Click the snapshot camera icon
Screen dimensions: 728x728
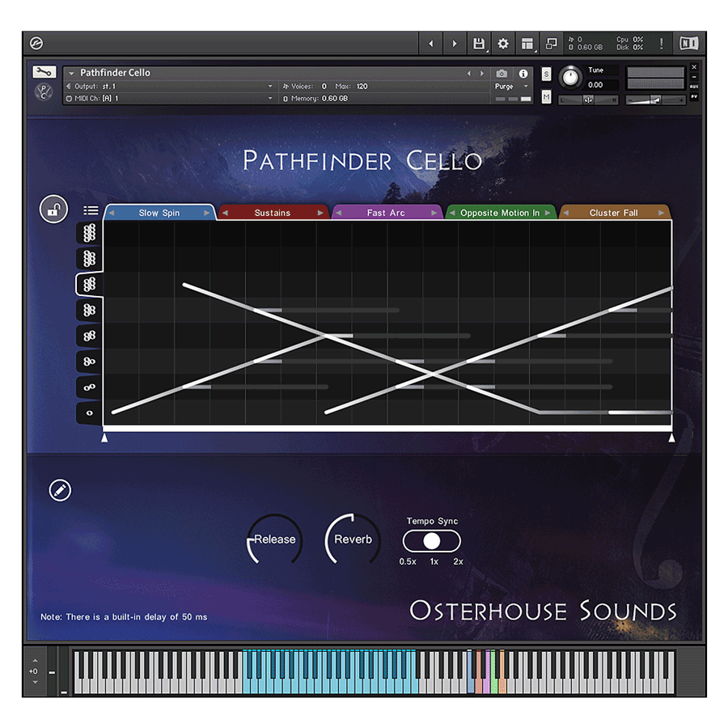502,74
